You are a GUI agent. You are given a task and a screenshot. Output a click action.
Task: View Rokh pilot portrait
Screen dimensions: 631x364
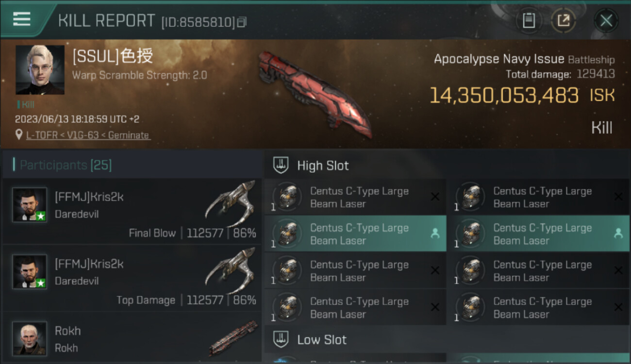click(30, 338)
